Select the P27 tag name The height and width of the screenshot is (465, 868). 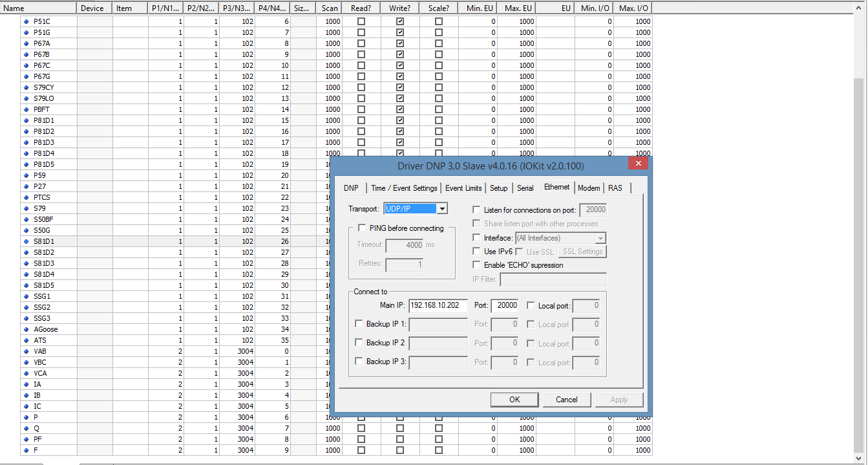(x=39, y=186)
